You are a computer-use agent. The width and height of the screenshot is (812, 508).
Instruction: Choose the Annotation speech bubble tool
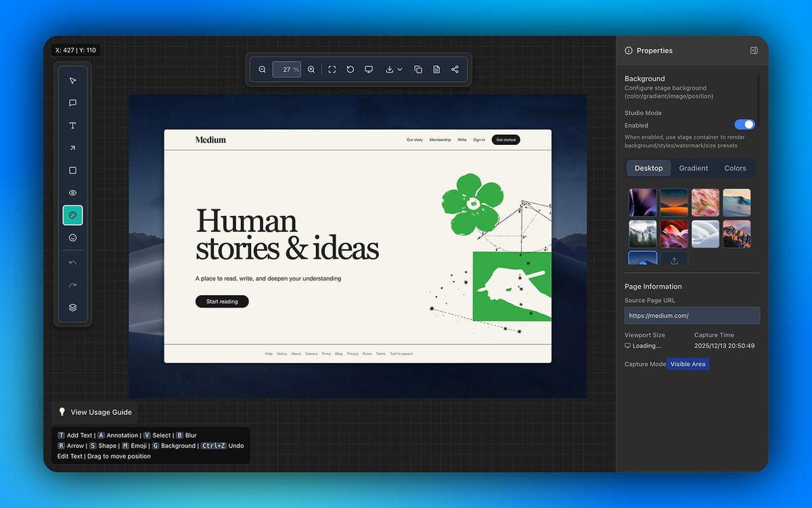tap(72, 103)
